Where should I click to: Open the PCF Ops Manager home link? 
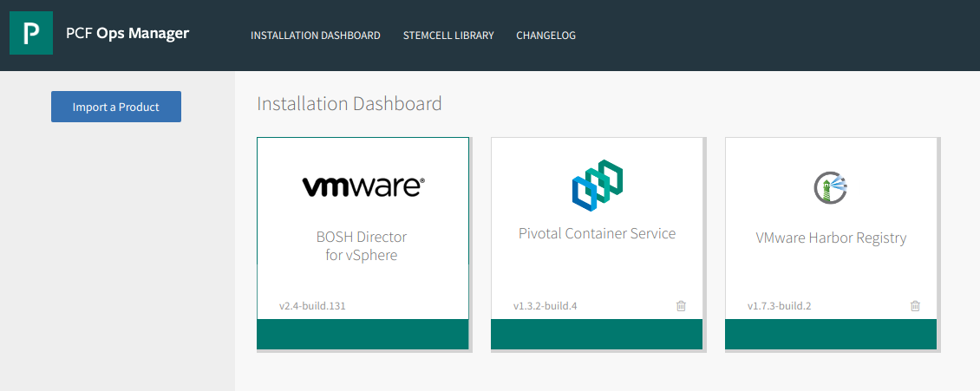127,33
